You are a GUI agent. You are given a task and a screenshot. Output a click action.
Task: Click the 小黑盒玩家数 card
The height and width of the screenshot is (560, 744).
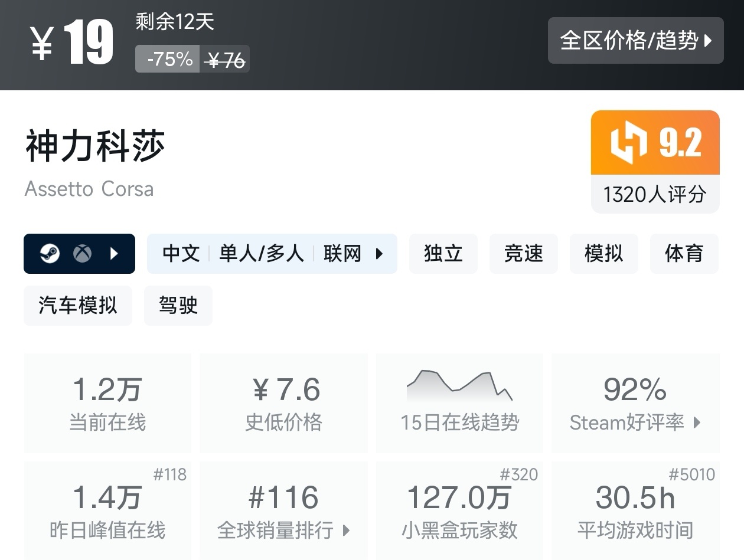[x=459, y=510]
